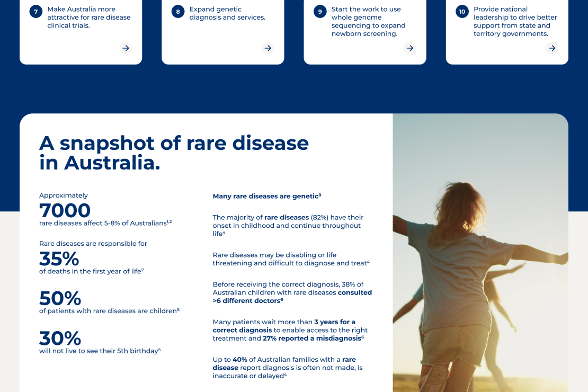Click 'Up to 40% of Australian families' paragraph

point(288,368)
